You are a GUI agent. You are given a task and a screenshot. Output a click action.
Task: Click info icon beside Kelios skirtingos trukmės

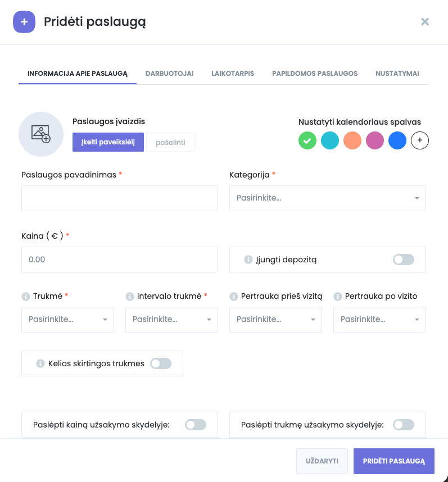(x=40, y=363)
